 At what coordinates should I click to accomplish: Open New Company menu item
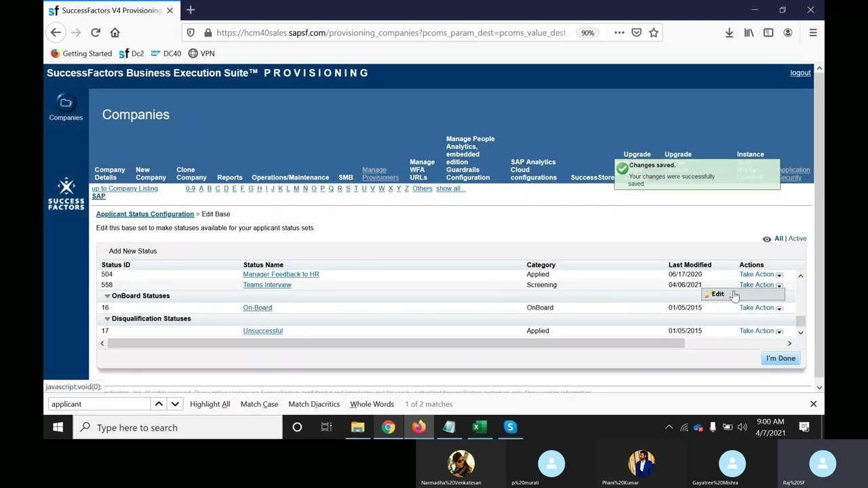coord(151,174)
